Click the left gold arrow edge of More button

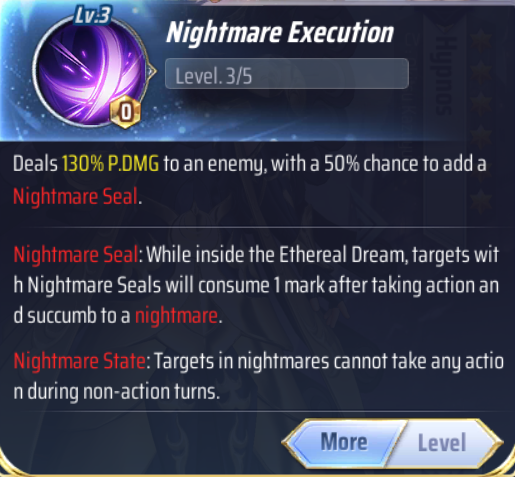pyautogui.click(x=289, y=442)
